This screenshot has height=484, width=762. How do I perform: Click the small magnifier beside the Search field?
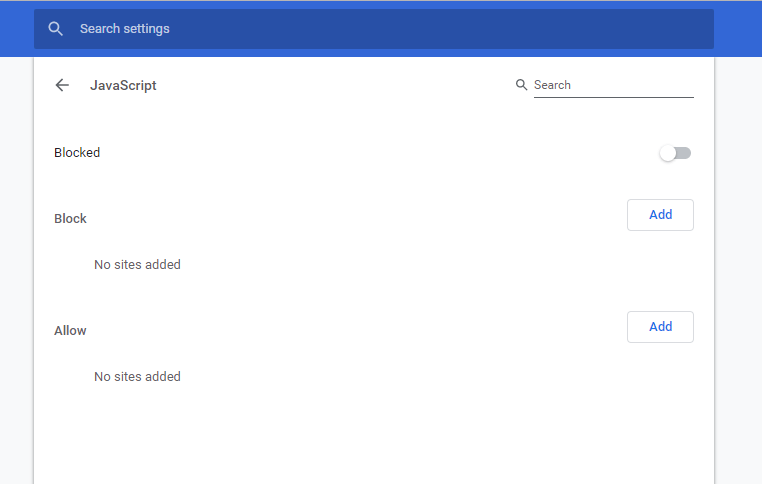(521, 85)
